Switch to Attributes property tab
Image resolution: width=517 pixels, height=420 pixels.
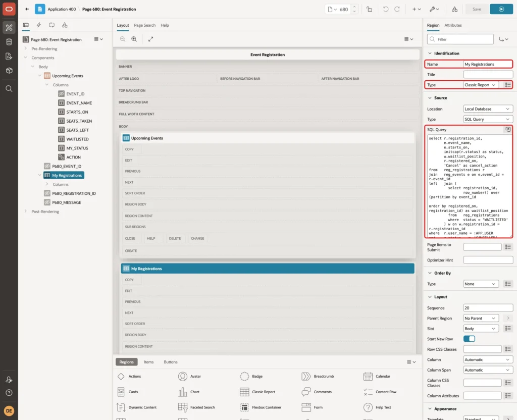click(453, 25)
